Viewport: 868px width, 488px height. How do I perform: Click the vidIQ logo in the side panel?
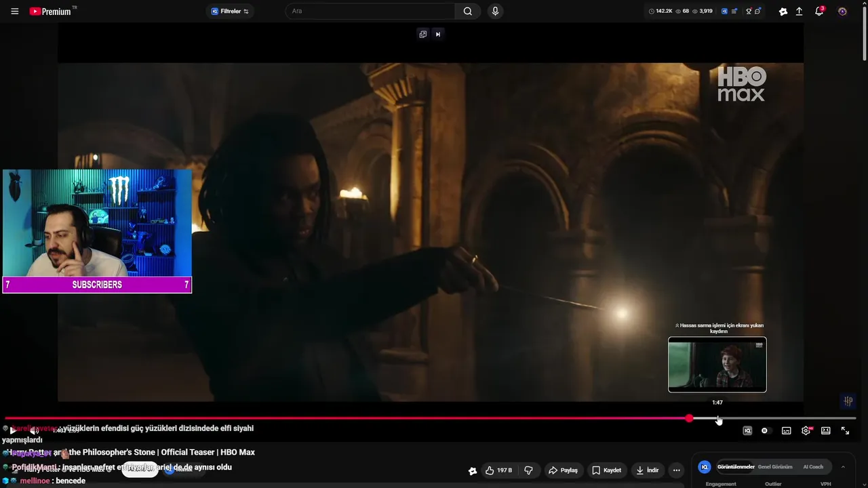coord(705,467)
